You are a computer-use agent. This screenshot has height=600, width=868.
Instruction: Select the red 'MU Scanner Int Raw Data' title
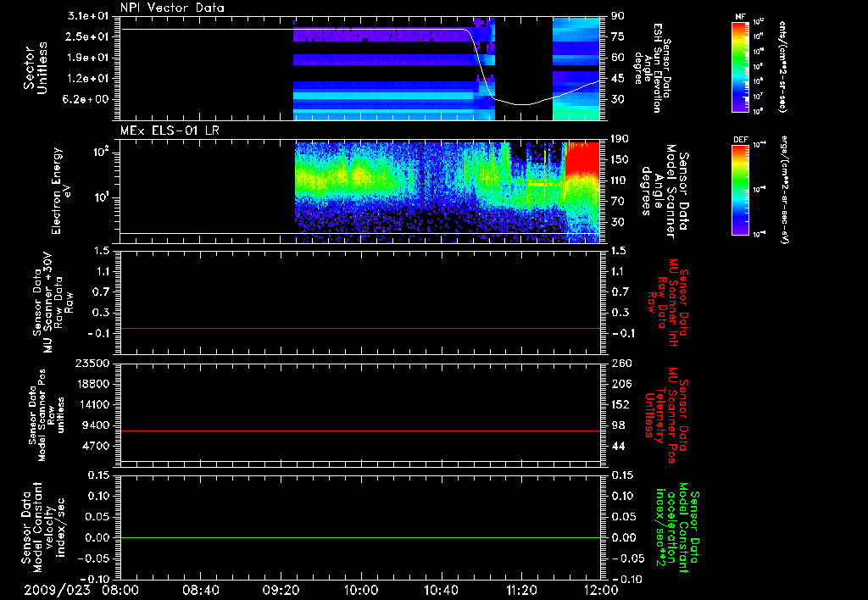(x=669, y=303)
